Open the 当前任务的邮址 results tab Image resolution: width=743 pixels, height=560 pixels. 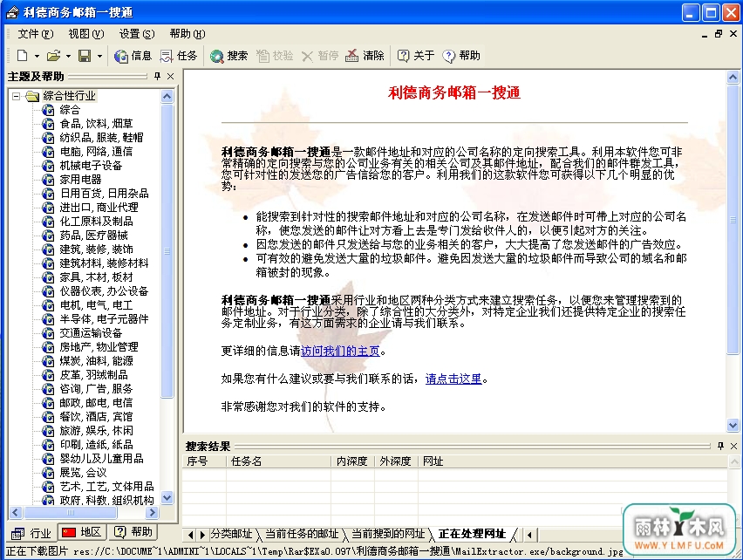(302, 535)
